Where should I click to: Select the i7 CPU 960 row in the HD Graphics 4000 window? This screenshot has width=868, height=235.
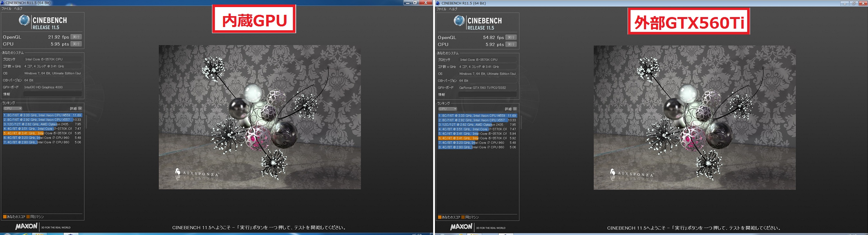pyautogui.click(x=43, y=138)
